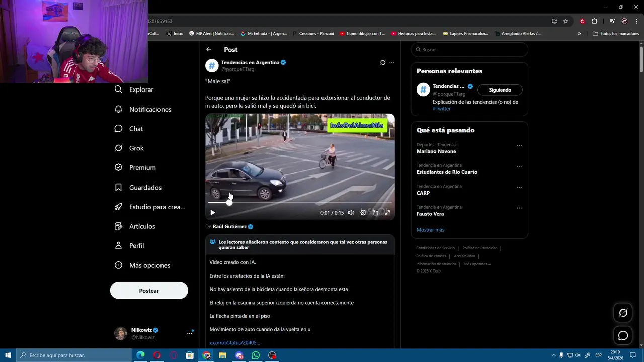Image resolution: width=644 pixels, height=362 pixels.
Task: Open Condiciones de Servicio footer link
Action: (435, 248)
